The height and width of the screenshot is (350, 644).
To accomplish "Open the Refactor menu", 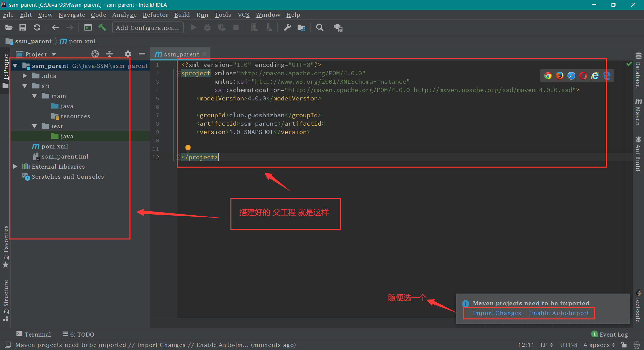I will coord(155,15).
